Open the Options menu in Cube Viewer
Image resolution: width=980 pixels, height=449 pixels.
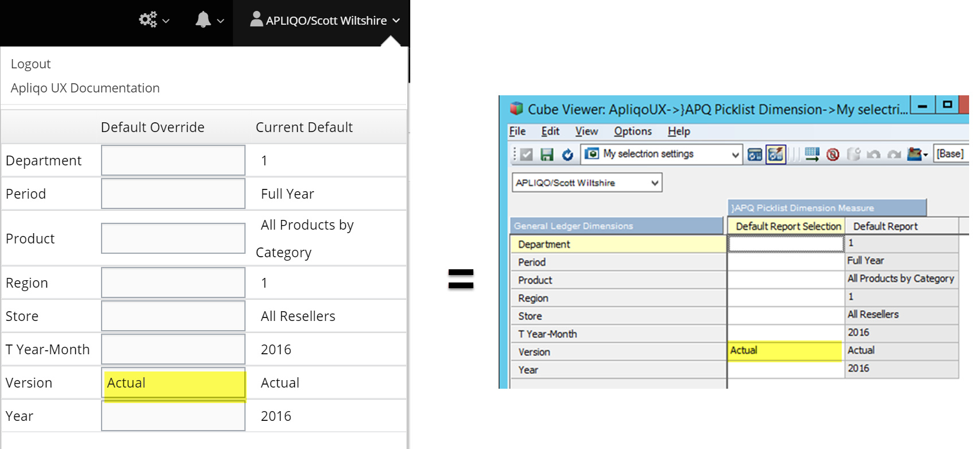click(x=633, y=131)
